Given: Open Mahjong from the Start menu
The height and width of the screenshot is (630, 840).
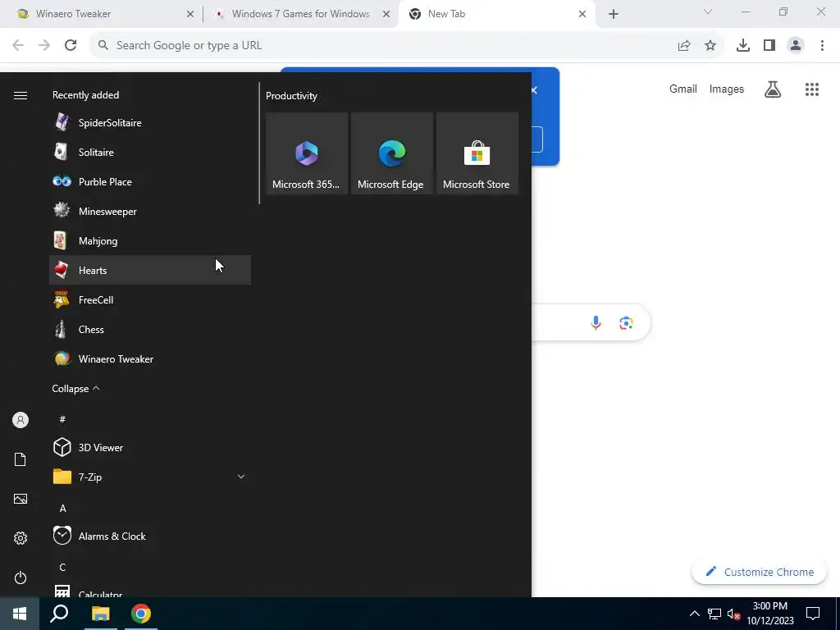Looking at the screenshot, I should tap(150, 240).
